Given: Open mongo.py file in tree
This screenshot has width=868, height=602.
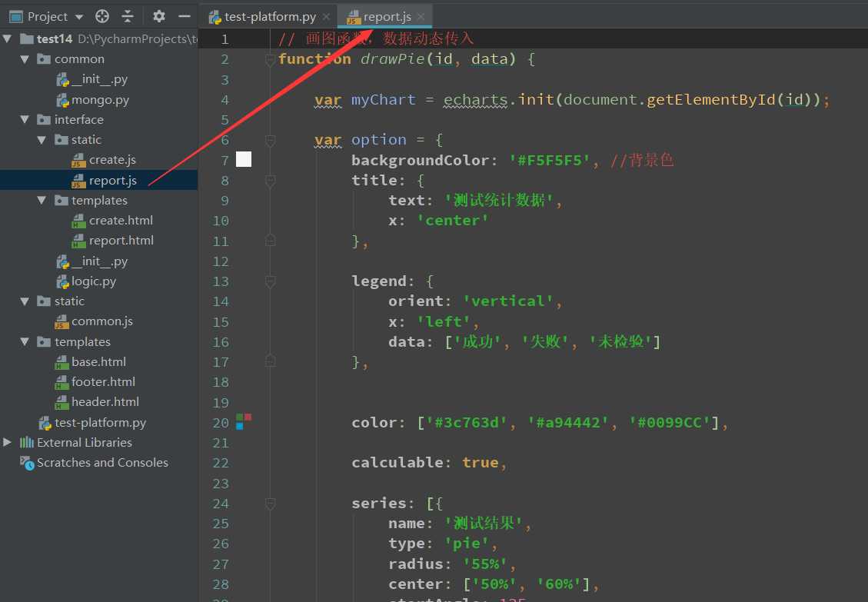Looking at the screenshot, I should click(x=100, y=100).
